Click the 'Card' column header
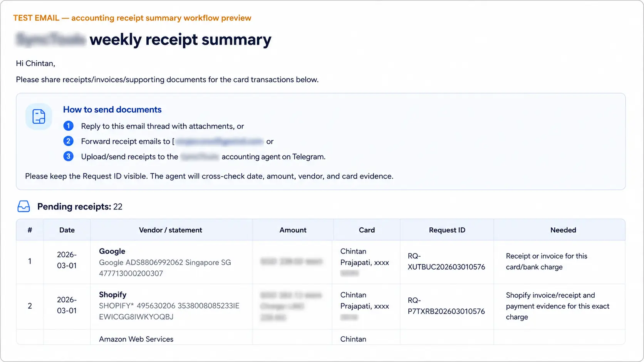Viewport: 644px width, 362px height. (367, 230)
